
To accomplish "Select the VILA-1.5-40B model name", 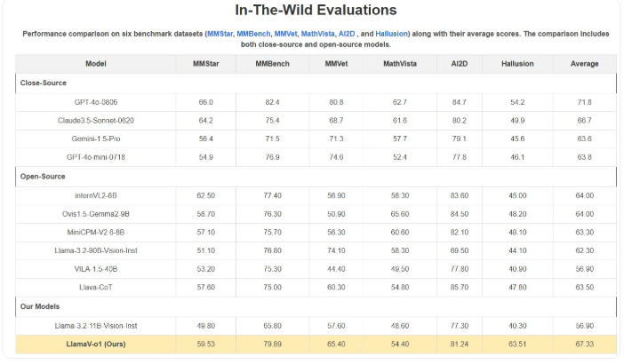I will [x=95, y=269].
